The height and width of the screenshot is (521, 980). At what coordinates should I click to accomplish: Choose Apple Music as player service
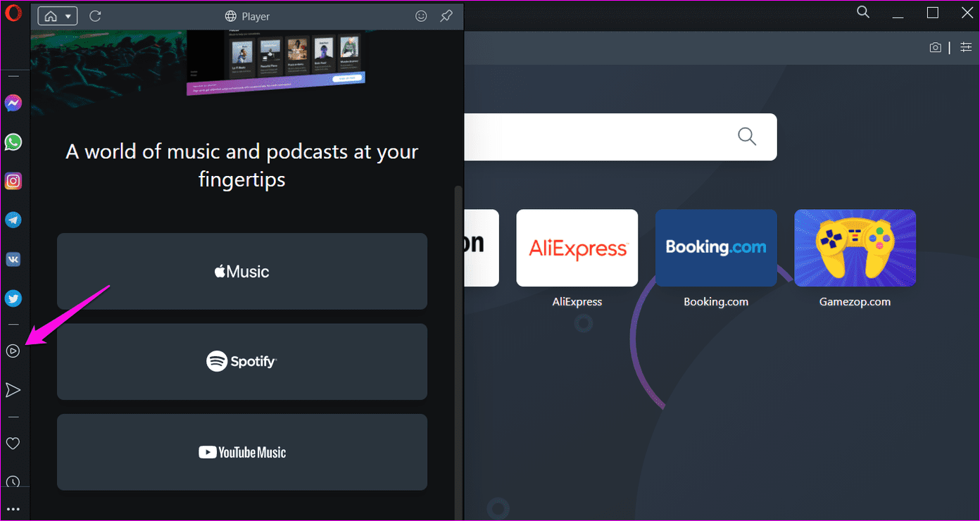[x=242, y=271]
